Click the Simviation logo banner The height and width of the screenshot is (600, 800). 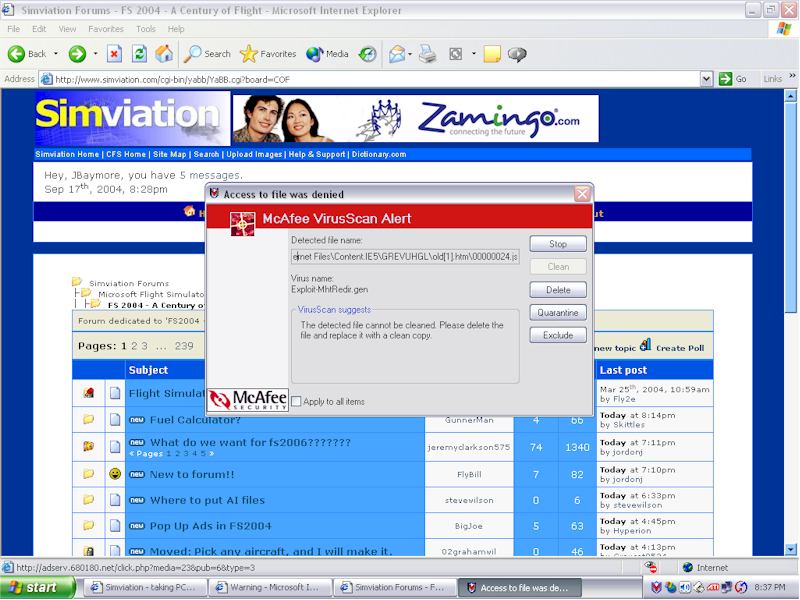[132, 118]
